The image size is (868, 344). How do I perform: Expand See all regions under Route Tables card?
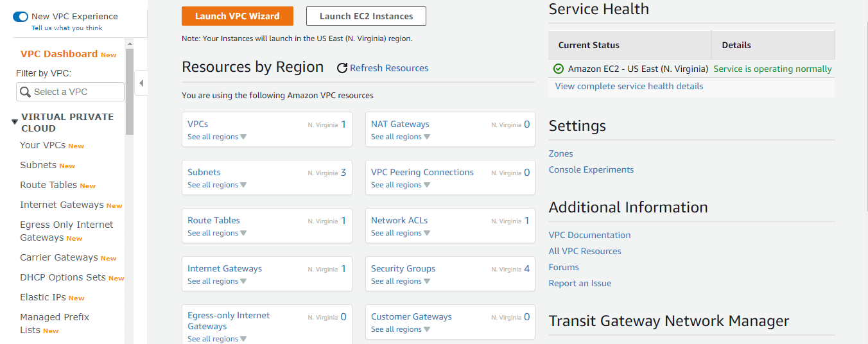tap(217, 233)
